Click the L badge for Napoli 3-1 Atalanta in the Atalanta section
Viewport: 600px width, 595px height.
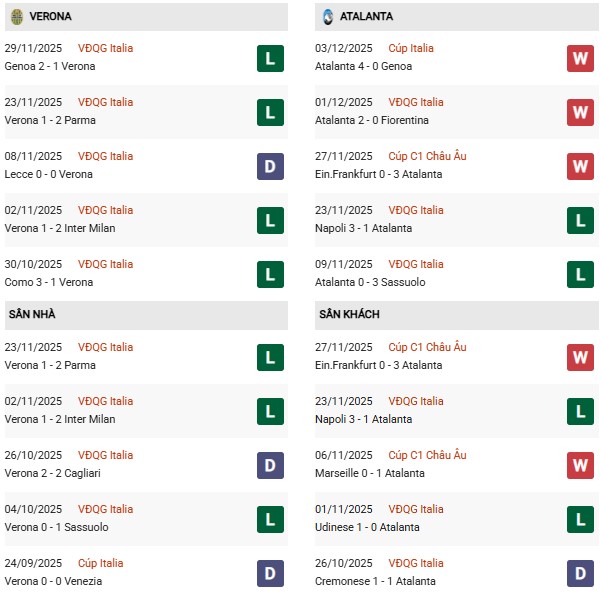pyautogui.click(x=580, y=221)
